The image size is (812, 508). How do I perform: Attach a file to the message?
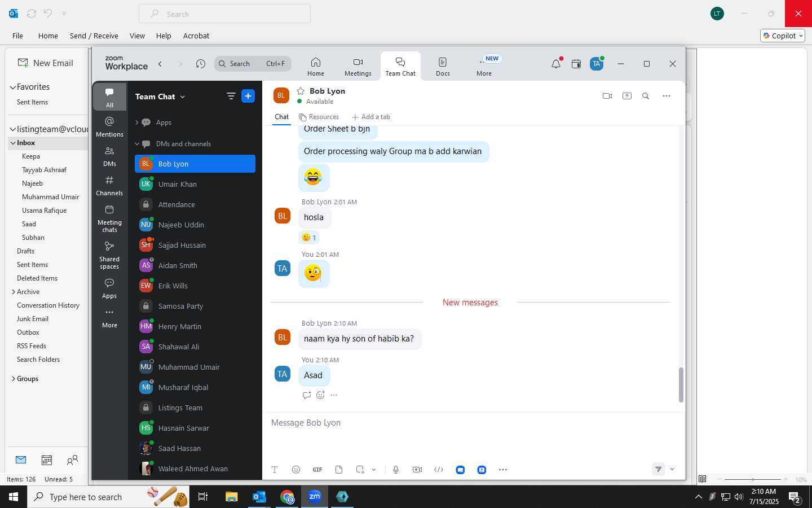tap(339, 470)
